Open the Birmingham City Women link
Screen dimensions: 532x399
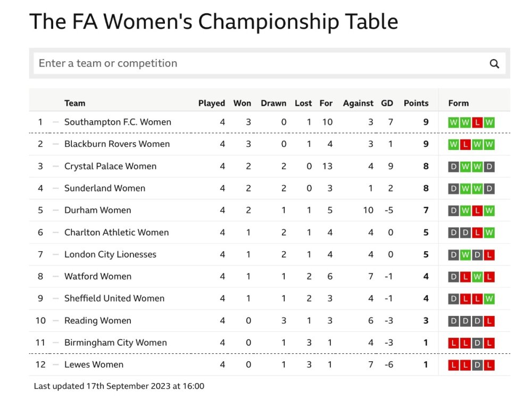[115, 343]
